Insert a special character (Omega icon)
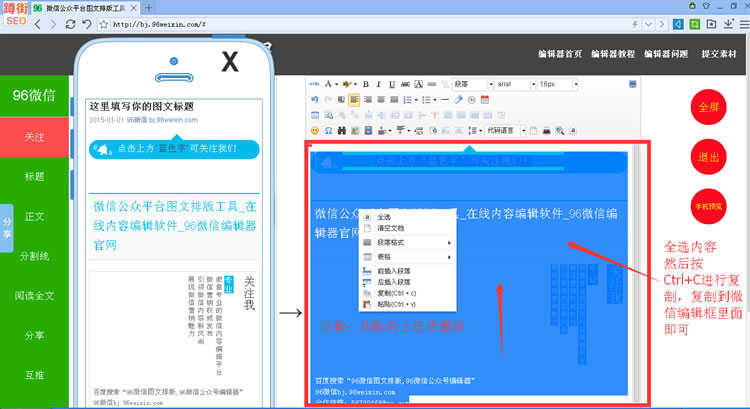Screen dimensions: 750x409 (328, 131)
